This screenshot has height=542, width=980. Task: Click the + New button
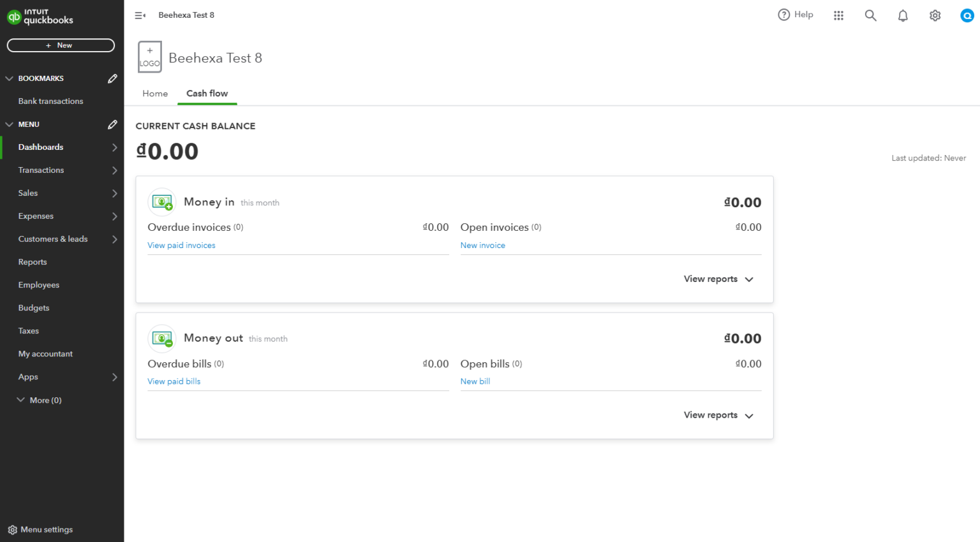click(61, 45)
